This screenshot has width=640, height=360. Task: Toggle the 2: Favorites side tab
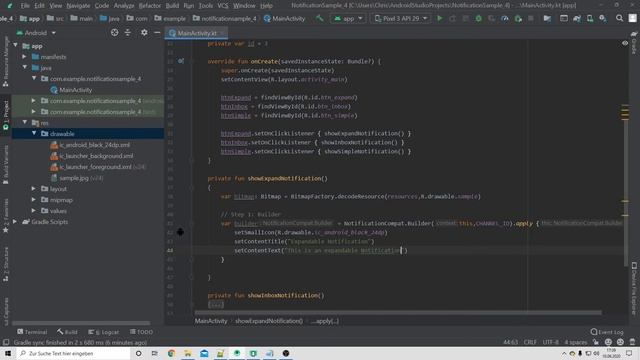6,216
